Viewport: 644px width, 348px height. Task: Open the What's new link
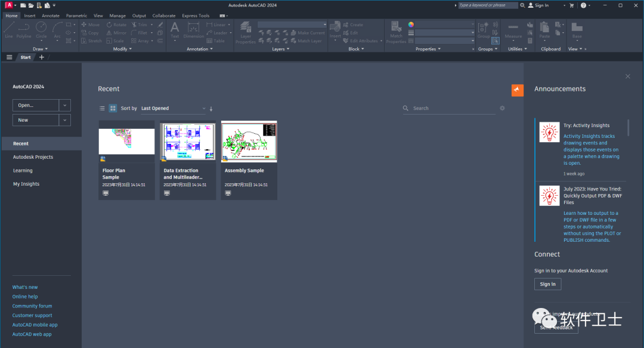tap(25, 287)
